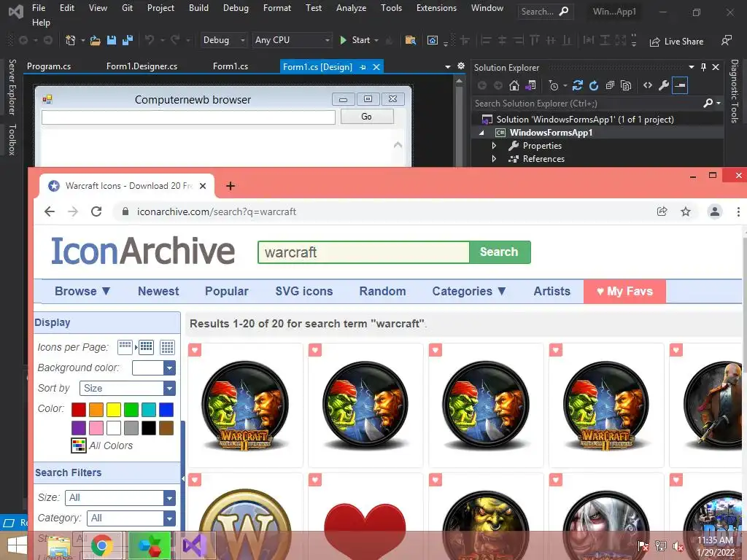This screenshot has width=747, height=560.
Task: Click Find in Files folder icon in toolbar
Action: [410, 41]
